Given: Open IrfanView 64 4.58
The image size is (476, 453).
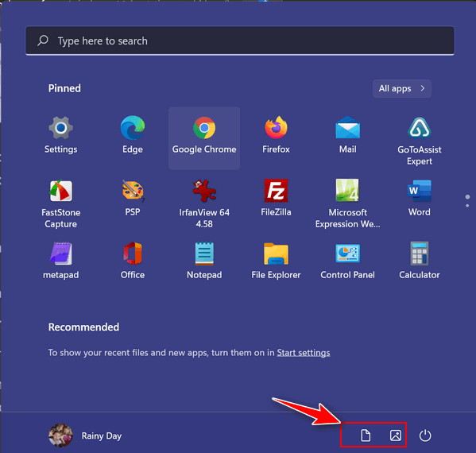Looking at the screenshot, I should point(204,203).
